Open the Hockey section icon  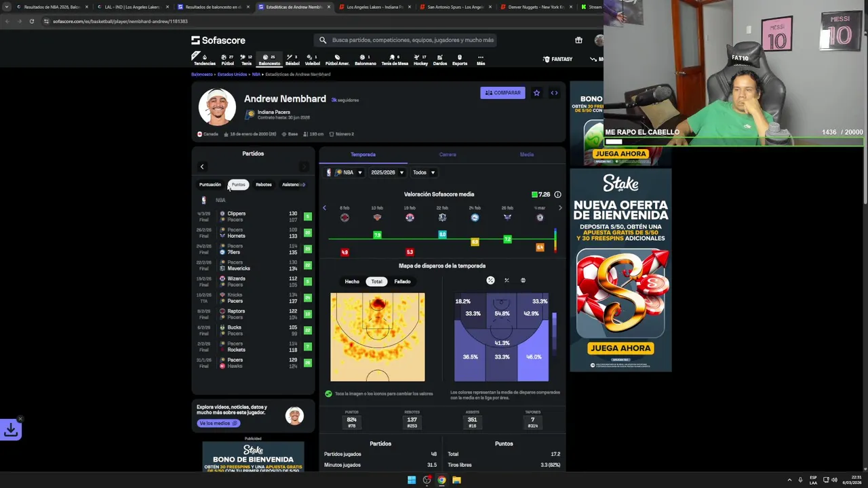tap(420, 60)
